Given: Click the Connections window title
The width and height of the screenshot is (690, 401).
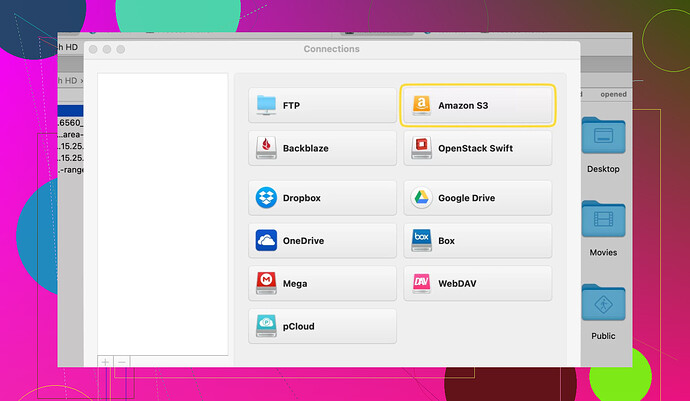Looking at the screenshot, I should tap(331, 49).
